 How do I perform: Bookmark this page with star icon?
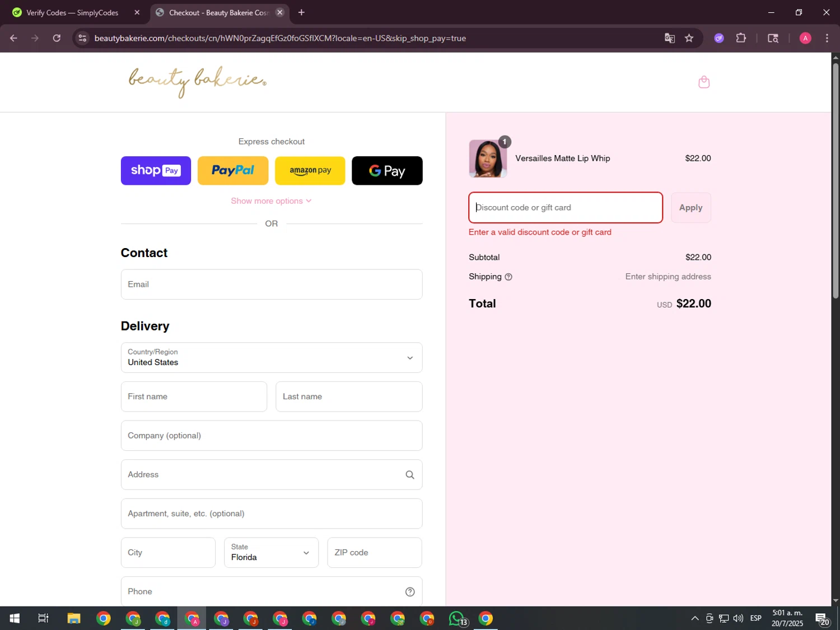tap(689, 38)
